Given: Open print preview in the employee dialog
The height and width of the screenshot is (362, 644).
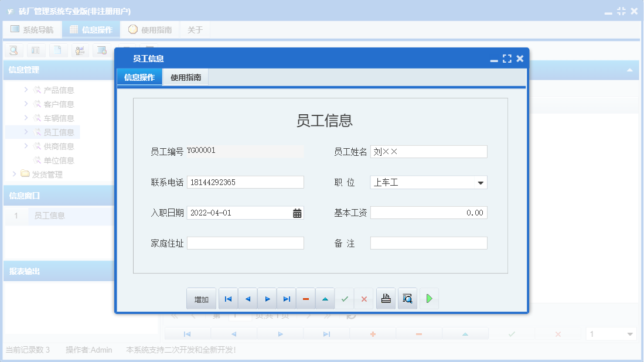Looking at the screenshot, I should click(407, 299).
